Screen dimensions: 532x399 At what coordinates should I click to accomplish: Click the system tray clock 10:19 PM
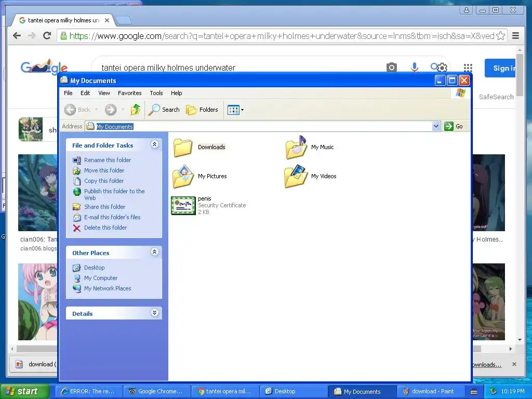[513, 391]
